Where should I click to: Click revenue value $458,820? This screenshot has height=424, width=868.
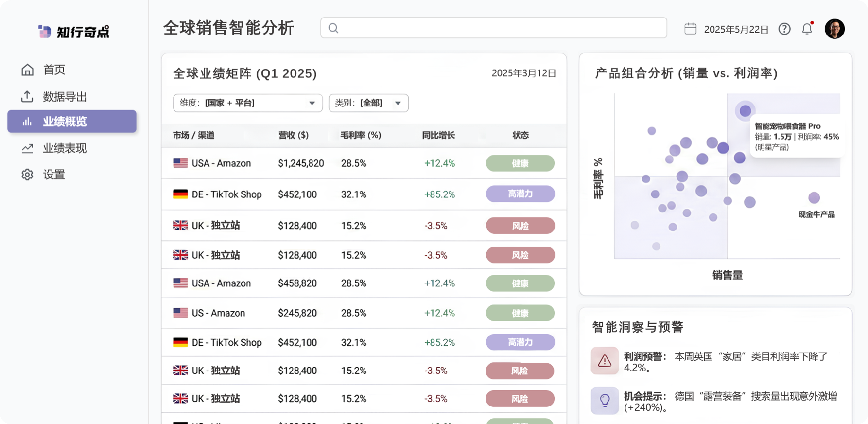[x=297, y=283]
